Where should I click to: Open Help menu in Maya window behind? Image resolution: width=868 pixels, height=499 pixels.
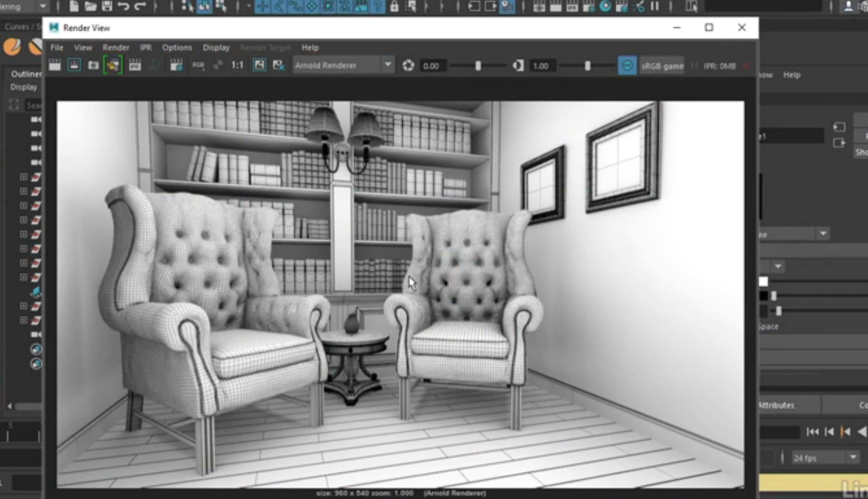(792, 75)
